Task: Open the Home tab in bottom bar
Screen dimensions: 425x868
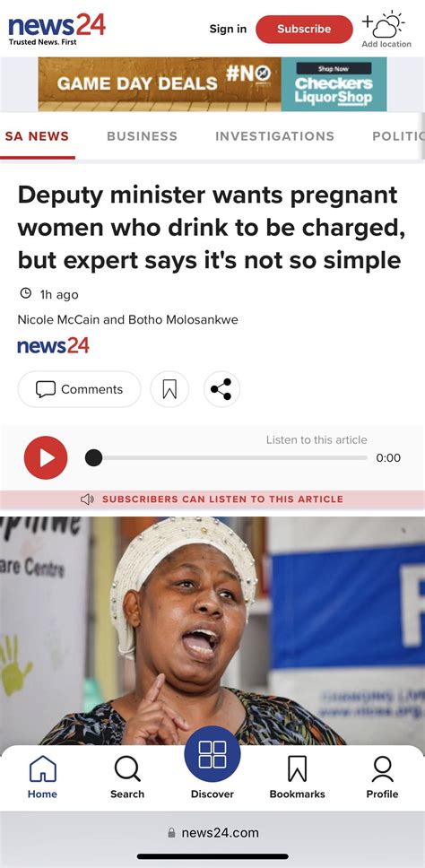Action: click(x=43, y=777)
